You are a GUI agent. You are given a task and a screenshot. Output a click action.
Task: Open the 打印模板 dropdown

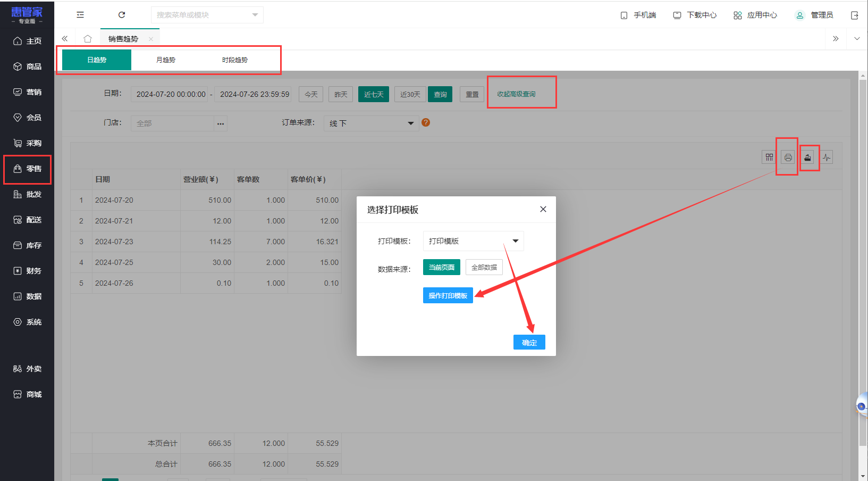point(474,241)
